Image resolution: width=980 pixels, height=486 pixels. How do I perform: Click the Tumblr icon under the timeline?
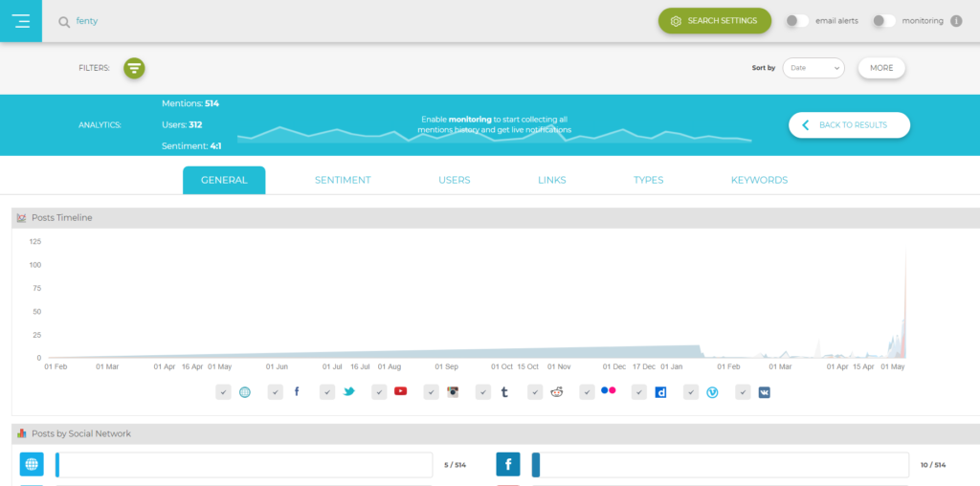pyautogui.click(x=504, y=391)
